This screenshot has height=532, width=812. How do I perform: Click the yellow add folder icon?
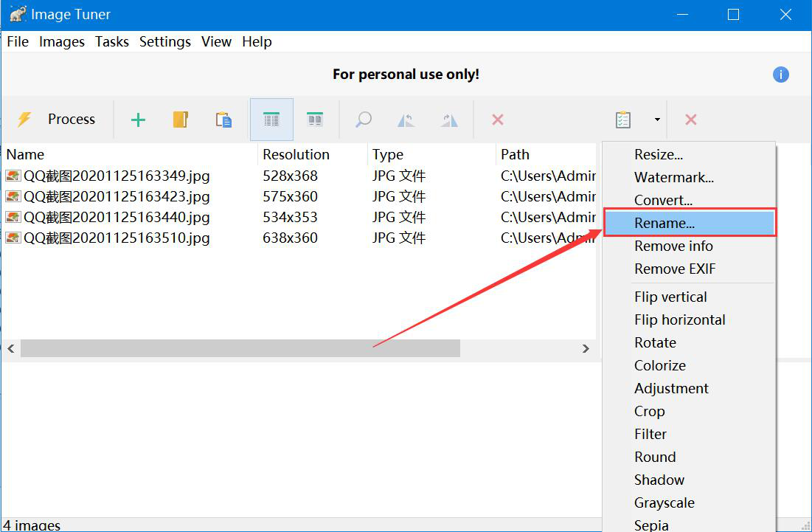click(181, 120)
